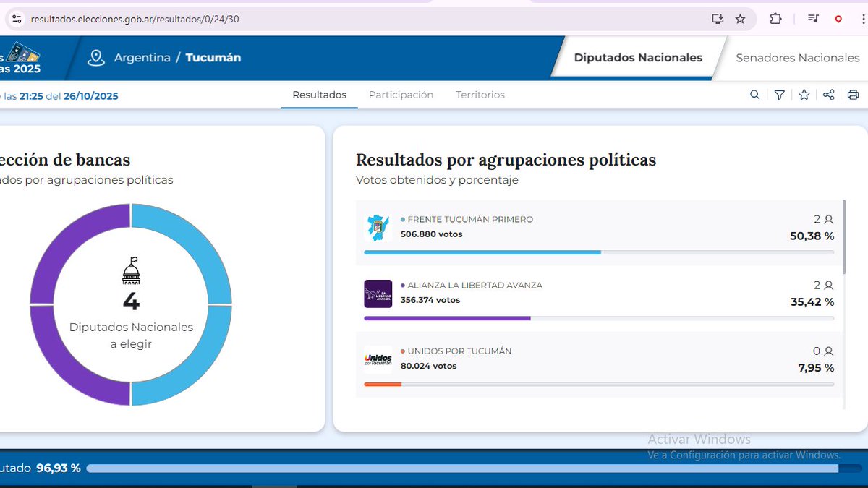Switch to Diputados Nacionales tab
The height and width of the screenshot is (488, 868).
[638, 57]
